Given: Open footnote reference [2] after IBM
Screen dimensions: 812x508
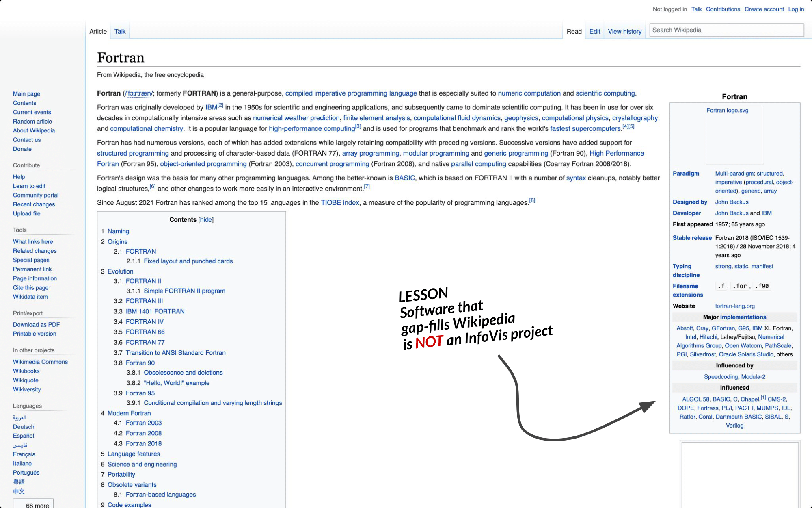Looking at the screenshot, I should coord(220,105).
